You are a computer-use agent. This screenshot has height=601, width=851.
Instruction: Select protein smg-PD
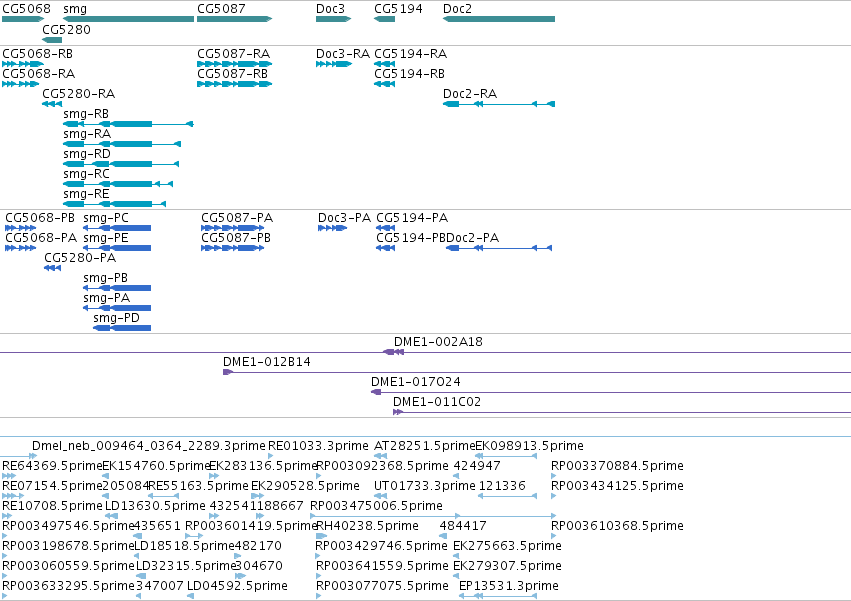[122, 328]
